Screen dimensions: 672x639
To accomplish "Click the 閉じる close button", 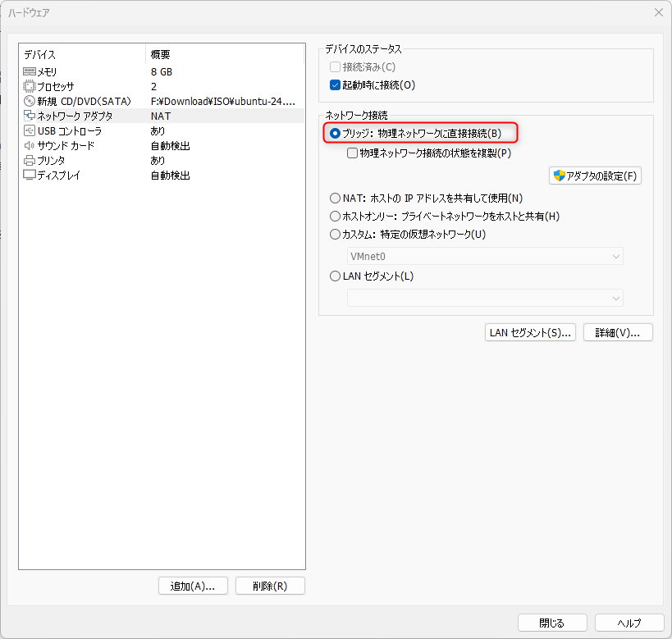I will point(552,623).
